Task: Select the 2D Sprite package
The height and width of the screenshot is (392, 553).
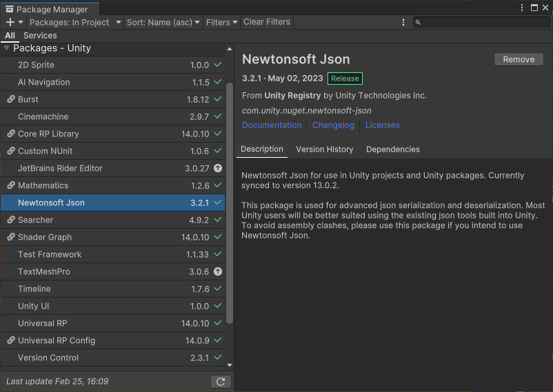Action: (x=113, y=65)
